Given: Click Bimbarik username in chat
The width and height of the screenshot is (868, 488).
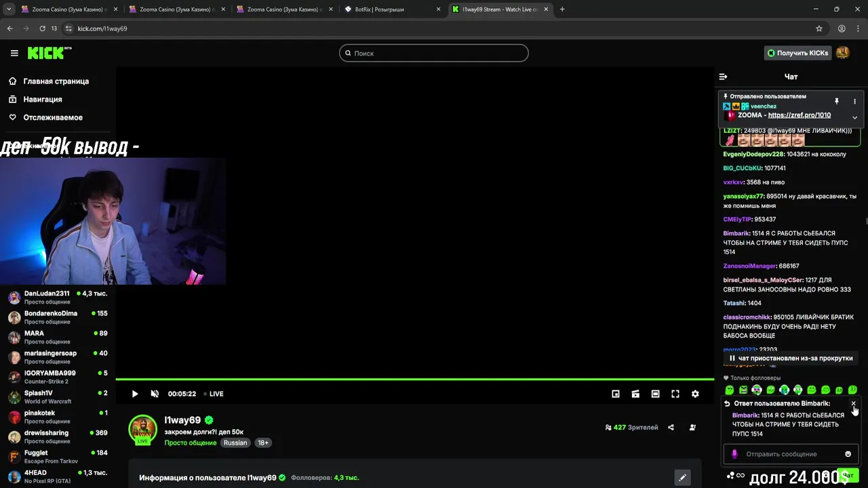Looking at the screenshot, I should pyautogui.click(x=736, y=233).
